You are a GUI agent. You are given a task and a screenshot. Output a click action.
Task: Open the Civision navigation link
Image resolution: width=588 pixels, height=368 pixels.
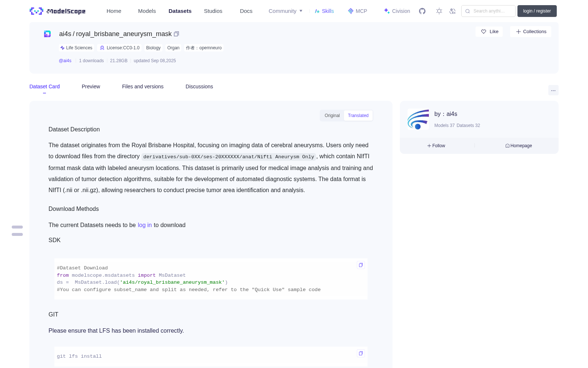pos(397,11)
